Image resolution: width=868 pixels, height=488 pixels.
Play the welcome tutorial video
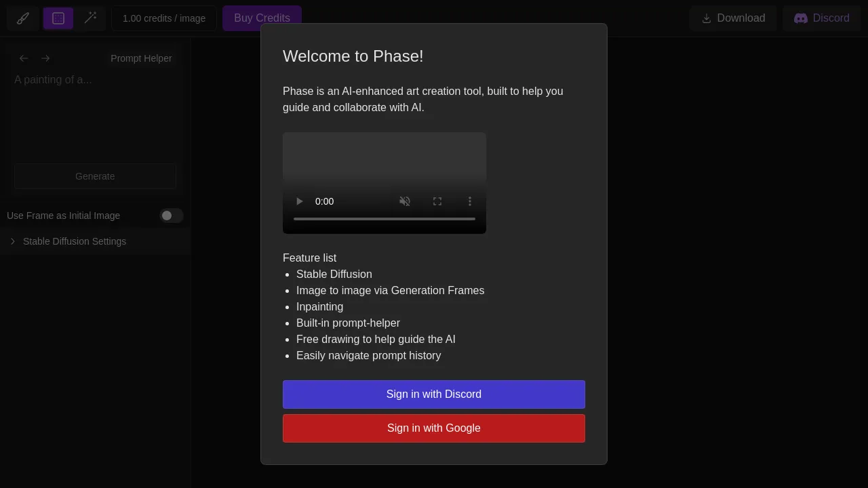[299, 201]
